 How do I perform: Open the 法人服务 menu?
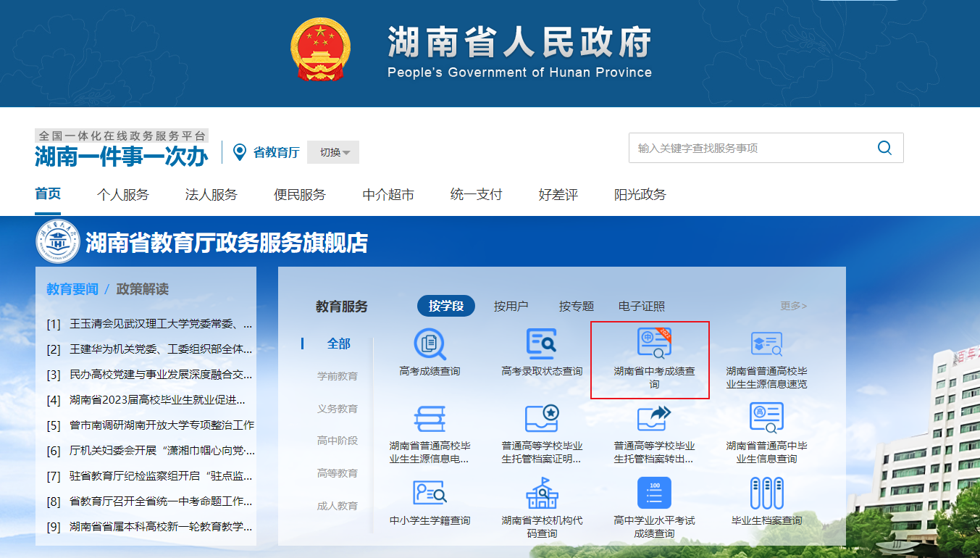tap(212, 195)
